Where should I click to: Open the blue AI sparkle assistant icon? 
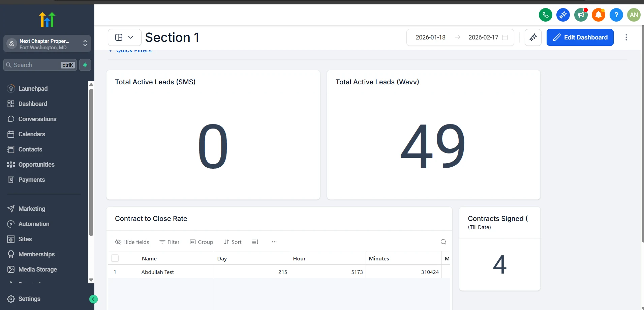(563, 15)
